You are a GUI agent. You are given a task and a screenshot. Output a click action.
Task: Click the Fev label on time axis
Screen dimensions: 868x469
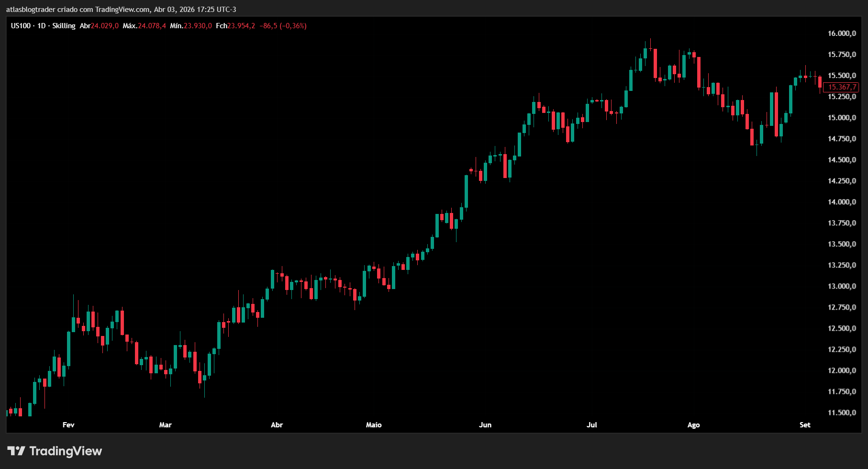point(68,425)
